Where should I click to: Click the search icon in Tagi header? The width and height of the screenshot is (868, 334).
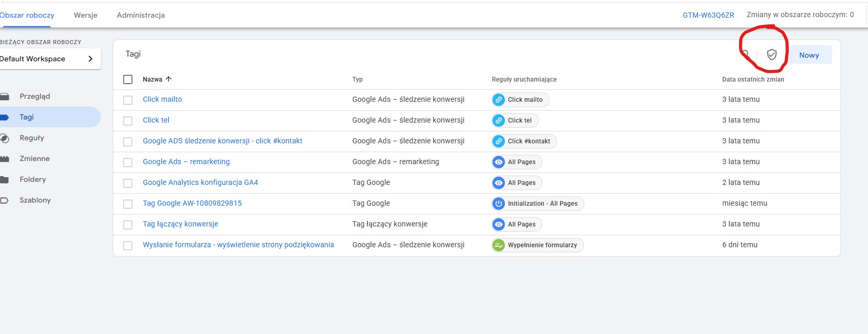tap(745, 54)
